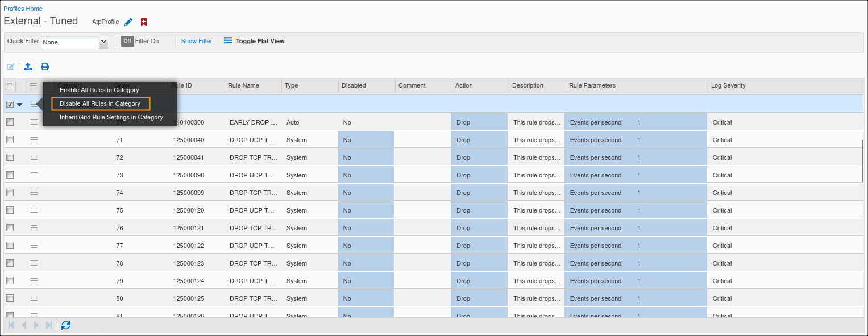Image resolution: width=868 pixels, height=336 pixels.
Task: Click the vertical scrollbar of the grid
Action: click(x=863, y=161)
